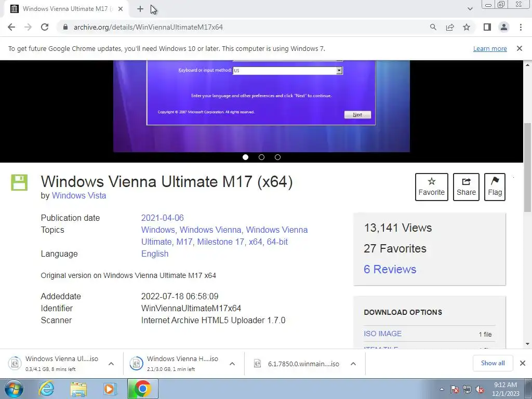Click the vertical scrollbar thumb
532x399 pixels.
point(527,168)
